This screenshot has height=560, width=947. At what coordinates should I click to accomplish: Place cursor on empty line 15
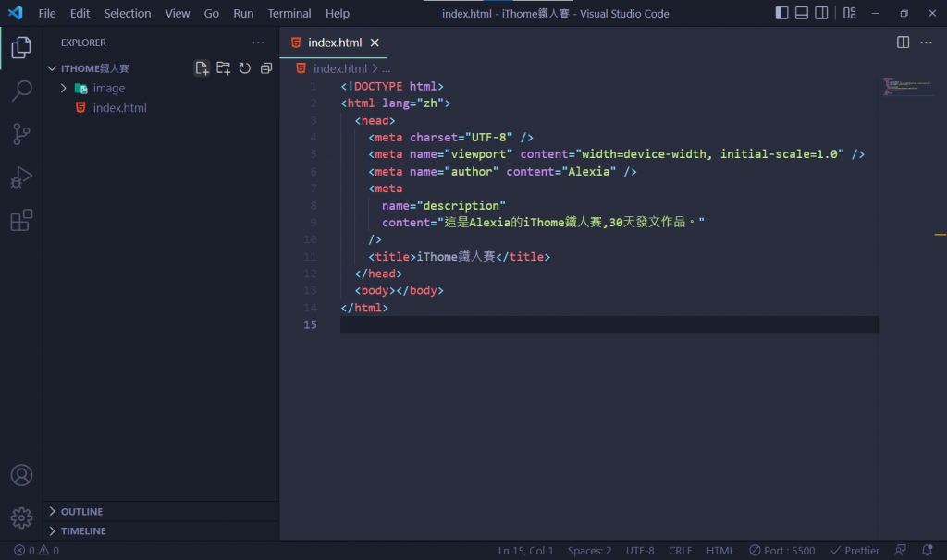click(609, 324)
